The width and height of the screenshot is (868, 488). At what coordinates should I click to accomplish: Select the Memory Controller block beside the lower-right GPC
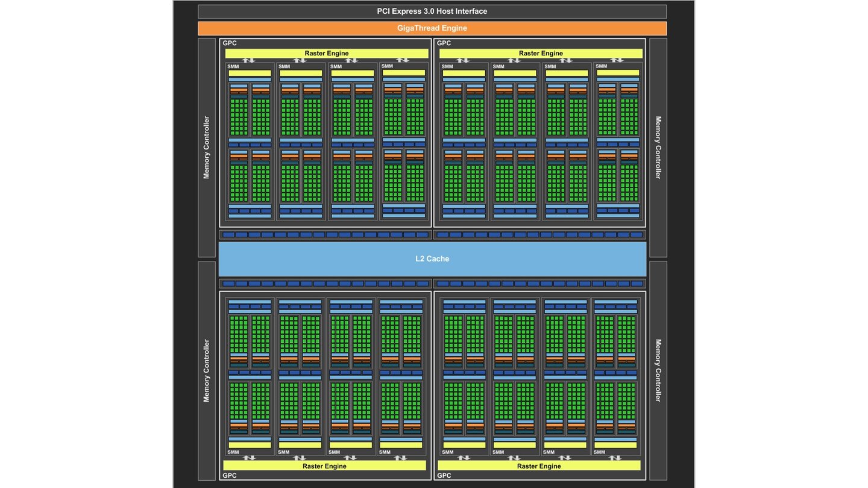point(658,371)
